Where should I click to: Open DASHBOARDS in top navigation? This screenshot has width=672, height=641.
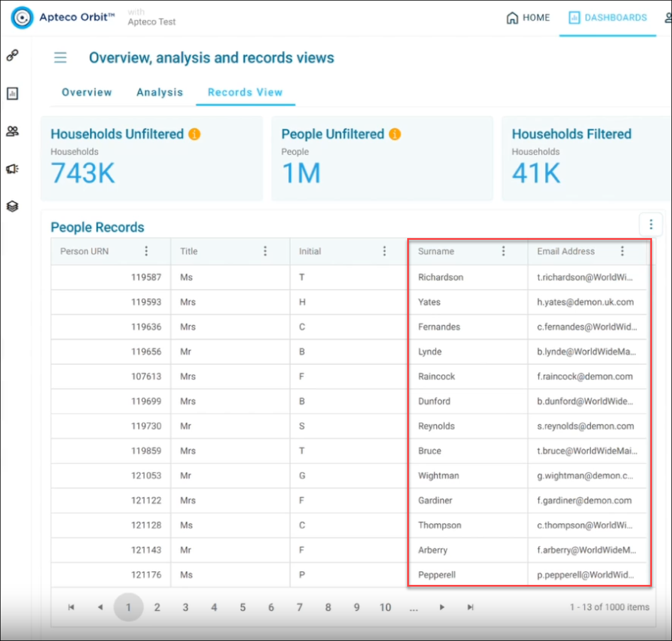click(608, 18)
